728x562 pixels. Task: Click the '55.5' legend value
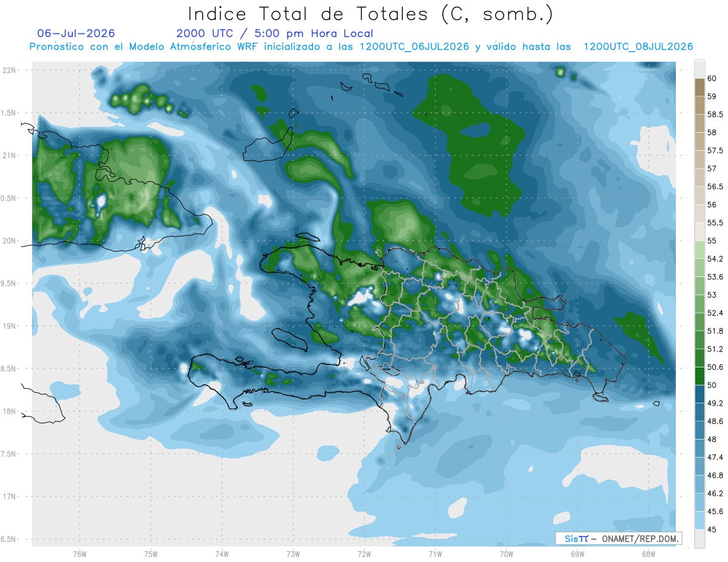tap(716, 223)
